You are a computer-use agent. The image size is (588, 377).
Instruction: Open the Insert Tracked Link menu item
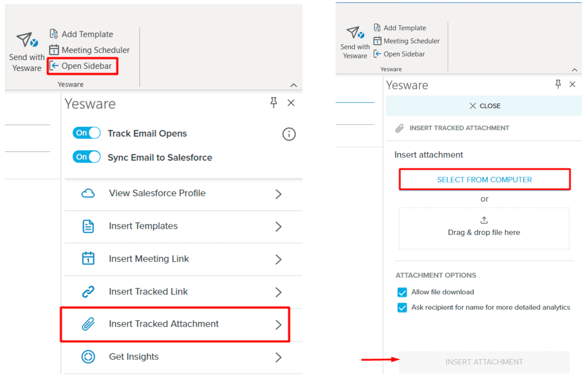pyautogui.click(x=148, y=292)
